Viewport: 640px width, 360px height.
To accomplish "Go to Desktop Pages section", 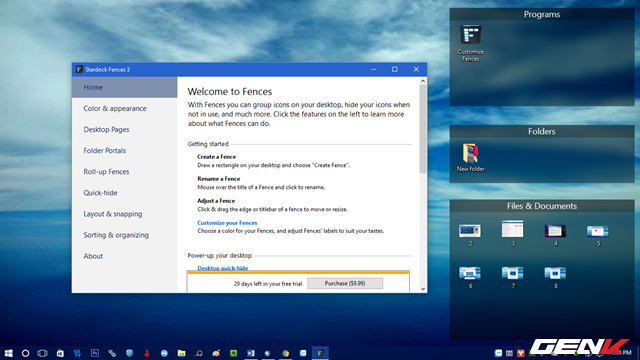I will pyautogui.click(x=124, y=129).
